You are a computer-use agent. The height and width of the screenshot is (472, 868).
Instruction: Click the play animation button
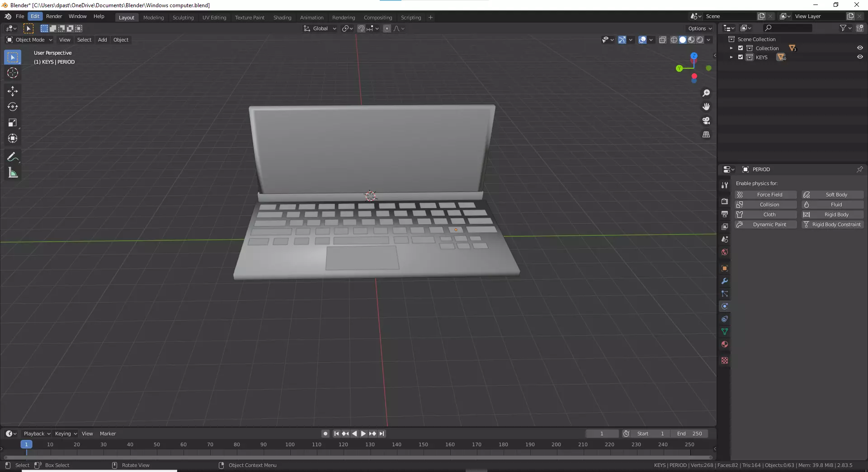pos(363,434)
